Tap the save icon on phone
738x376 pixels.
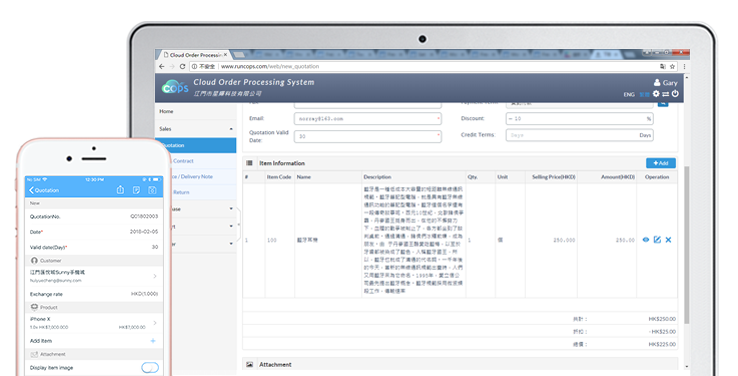152,190
